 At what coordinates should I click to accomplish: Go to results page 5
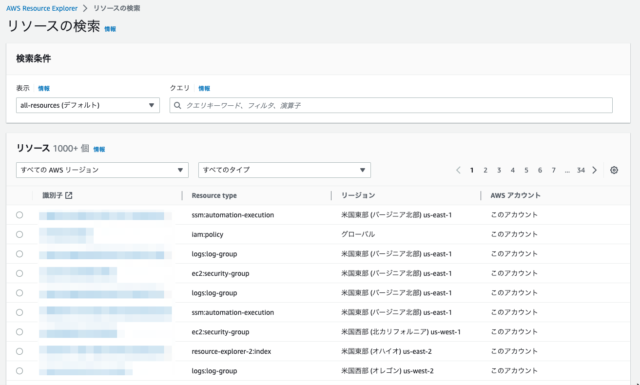coord(526,170)
